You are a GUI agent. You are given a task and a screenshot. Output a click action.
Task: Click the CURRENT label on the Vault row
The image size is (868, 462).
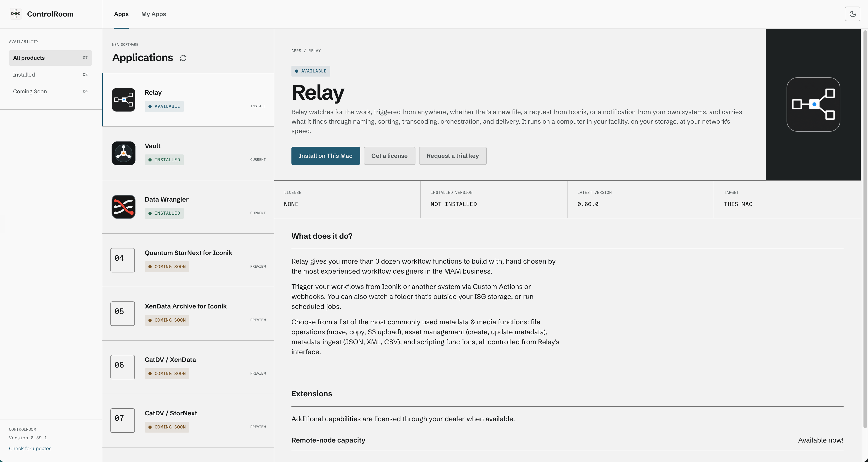[258, 159]
